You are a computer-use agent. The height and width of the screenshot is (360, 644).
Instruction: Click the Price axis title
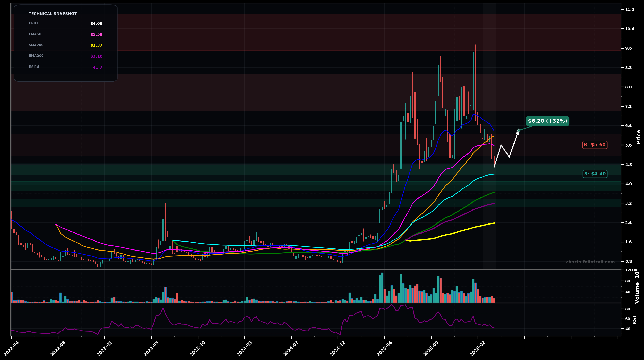coord(638,137)
